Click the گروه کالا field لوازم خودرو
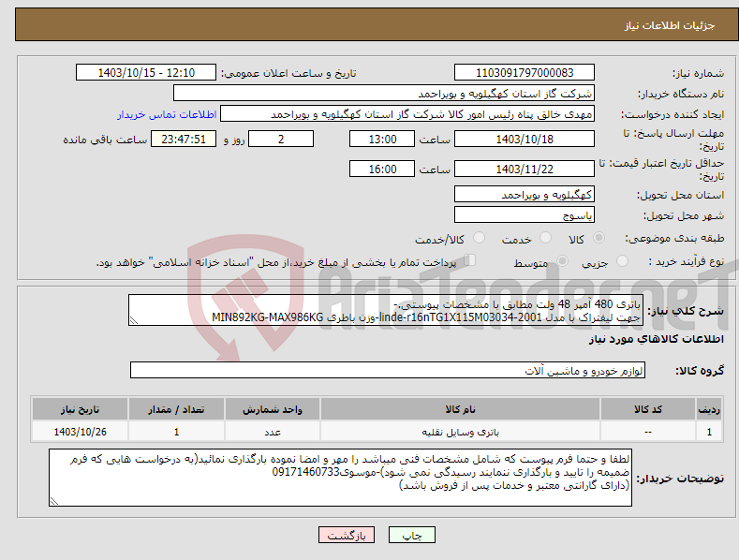The image size is (739, 560). (388, 370)
